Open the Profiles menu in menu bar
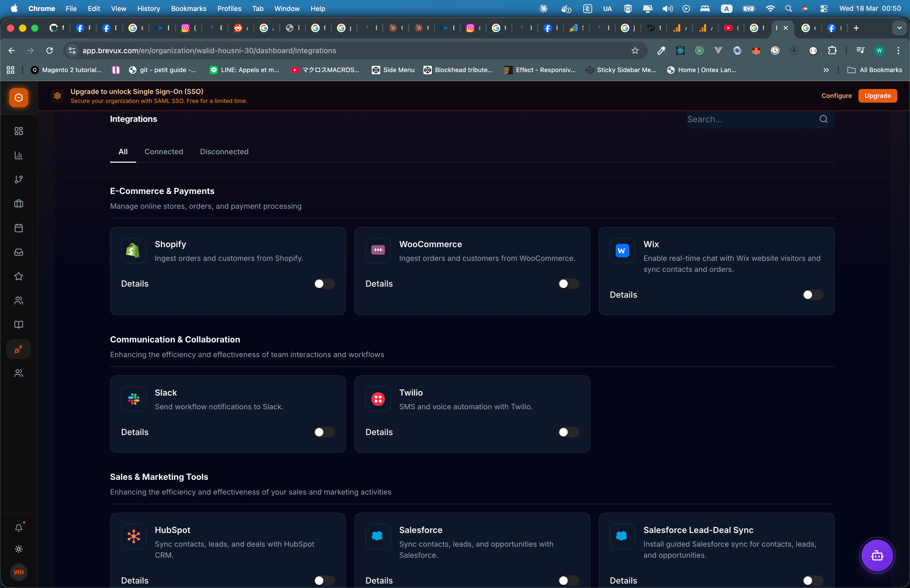The height and width of the screenshot is (588, 910). point(229,8)
